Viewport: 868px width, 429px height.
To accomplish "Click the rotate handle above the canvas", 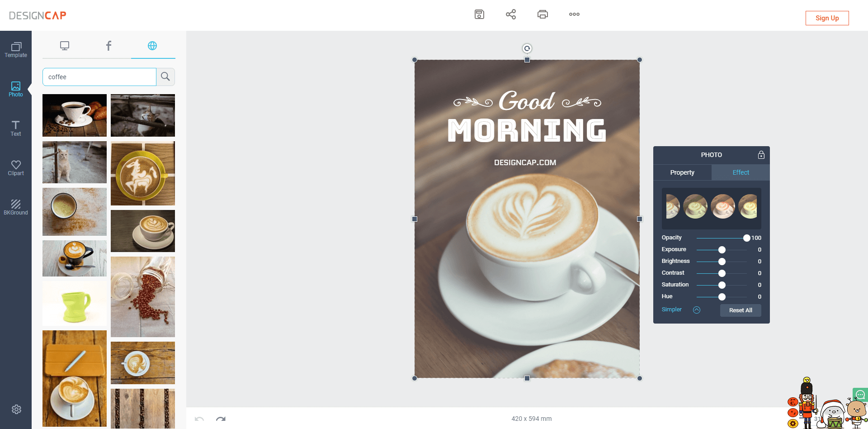I will tap(527, 48).
